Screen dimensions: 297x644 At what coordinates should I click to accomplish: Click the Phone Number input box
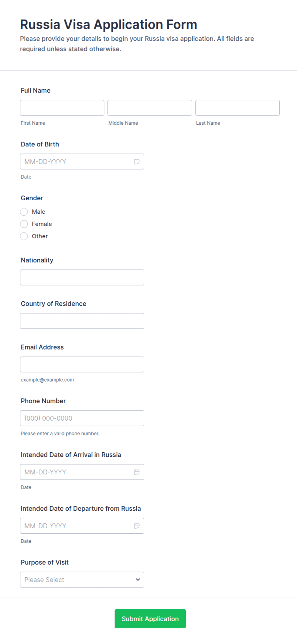coord(82,418)
